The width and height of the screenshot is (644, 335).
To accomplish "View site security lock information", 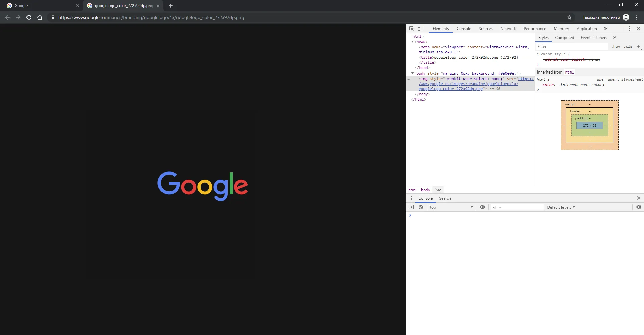I will pyautogui.click(x=53, y=17).
